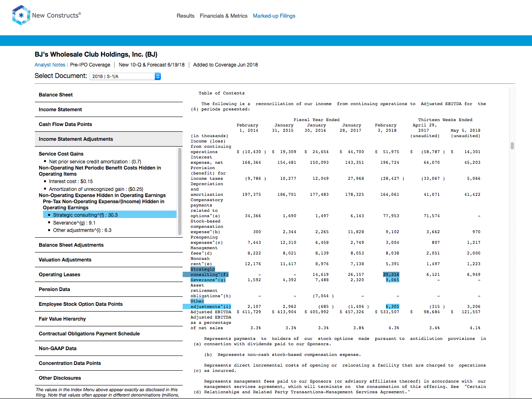The width and height of the screenshot is (532, 399).
Task: Click highlighted Severance^(g) row label in filing
Action: point(208,280)
